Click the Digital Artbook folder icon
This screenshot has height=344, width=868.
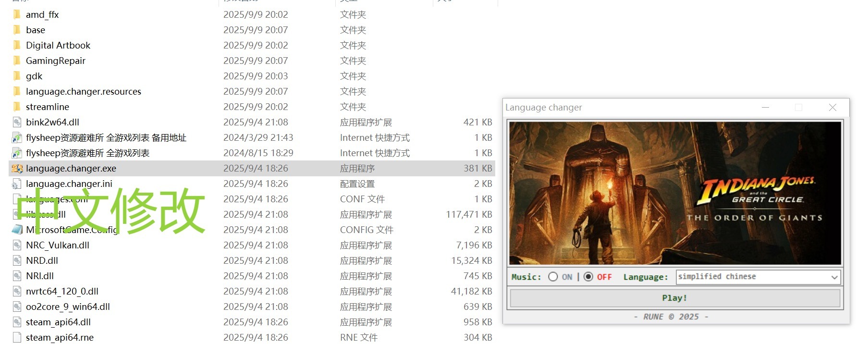click(17, 46)
